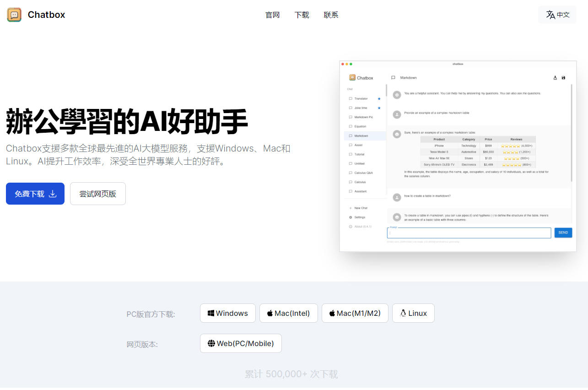Screen dimensions: 588x390
Task: Click the 辦公學習的AI好助手 headline
Action: (x=127, y=121)
